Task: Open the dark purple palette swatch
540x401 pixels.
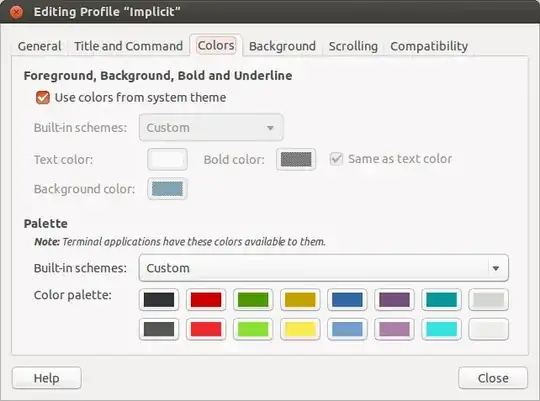Action: click(394, 300)
